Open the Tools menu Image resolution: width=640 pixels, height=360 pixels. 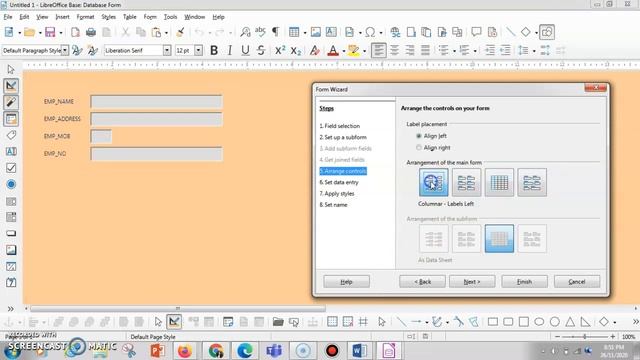pos(170,17)
